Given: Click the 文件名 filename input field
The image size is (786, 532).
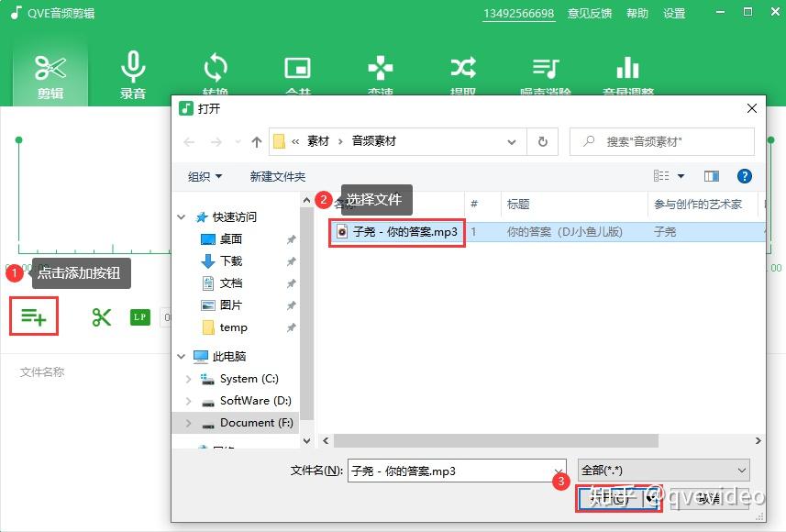Looking at the screenshot, I should [x=457, y=471].
